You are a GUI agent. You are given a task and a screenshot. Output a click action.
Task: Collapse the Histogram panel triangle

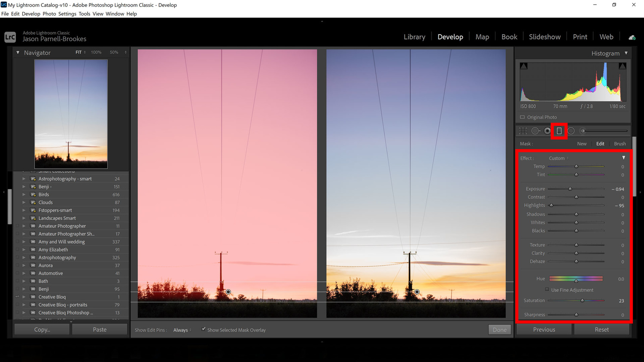pyautogui.click(x=626, y=53)
